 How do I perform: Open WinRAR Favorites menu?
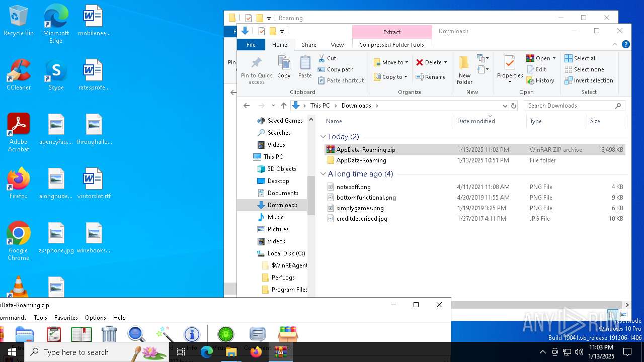pyautogui.click(x=66, y=318)
